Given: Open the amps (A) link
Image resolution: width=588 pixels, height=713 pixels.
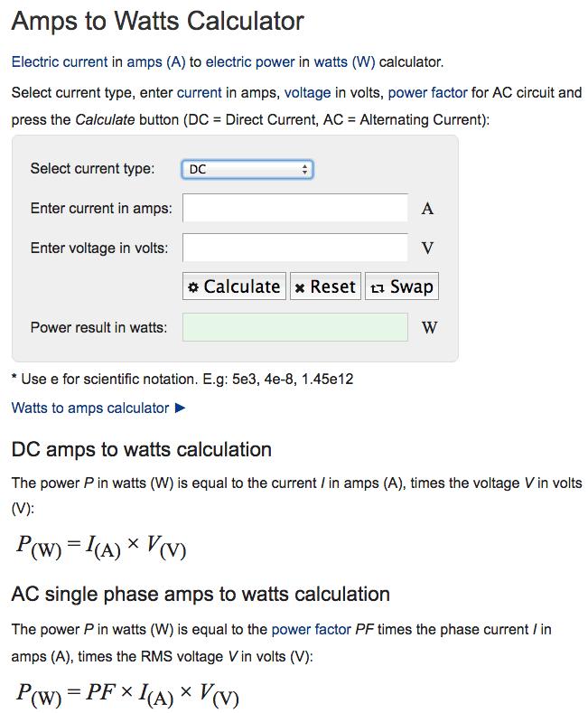Looking at the screenshot, I should tap(156, 61).
